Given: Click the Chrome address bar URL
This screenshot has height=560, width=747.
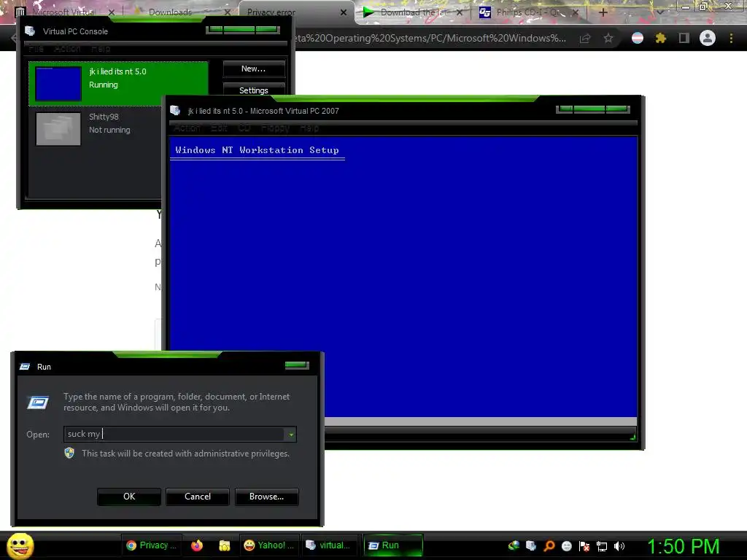Looking at the screenshot, I should (429, 38).
